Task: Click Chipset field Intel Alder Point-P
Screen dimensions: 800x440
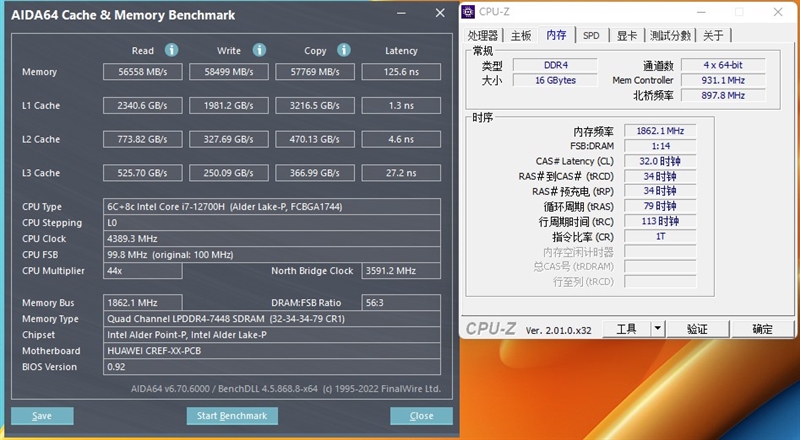Action: (x=272, y=335)
